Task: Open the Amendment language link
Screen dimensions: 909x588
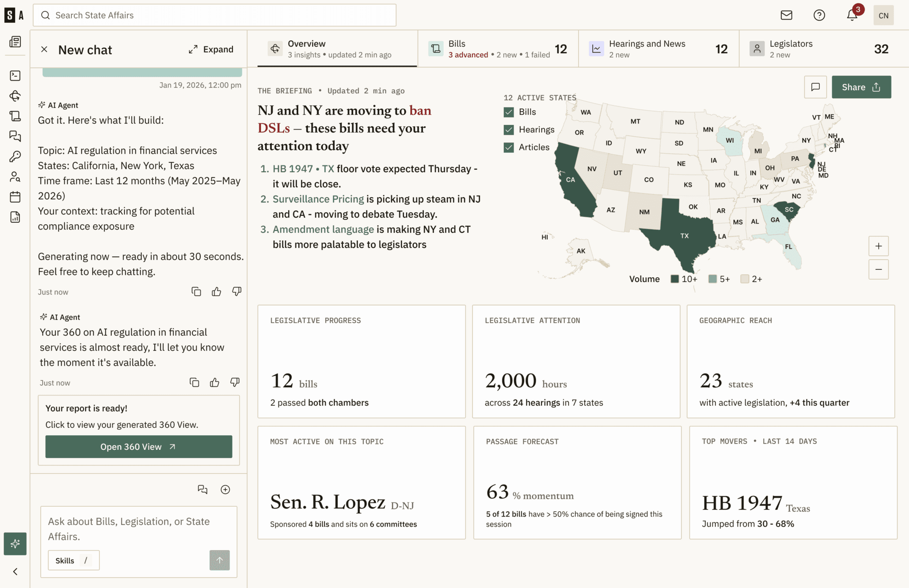Action: [323, 229]
